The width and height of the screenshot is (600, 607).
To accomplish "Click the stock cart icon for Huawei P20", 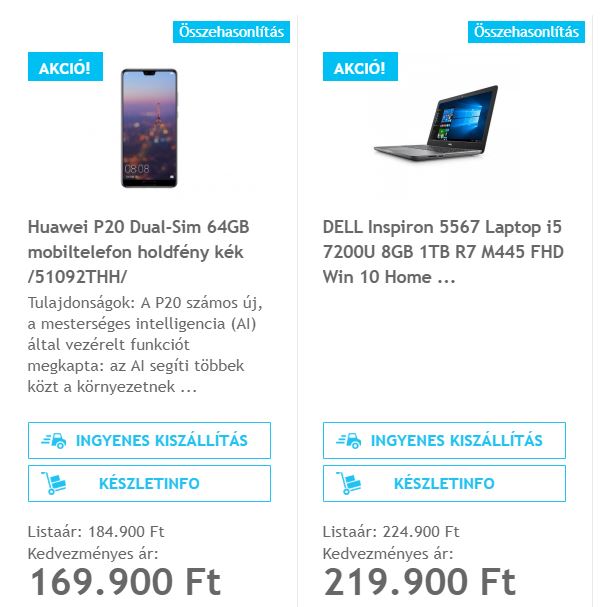I will click(54, 484).
